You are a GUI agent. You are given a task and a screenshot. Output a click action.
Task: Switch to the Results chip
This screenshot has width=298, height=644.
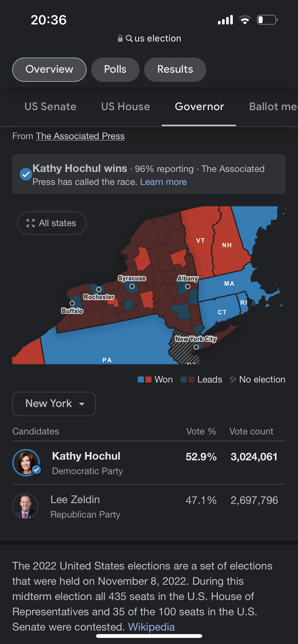click(175, 69)
